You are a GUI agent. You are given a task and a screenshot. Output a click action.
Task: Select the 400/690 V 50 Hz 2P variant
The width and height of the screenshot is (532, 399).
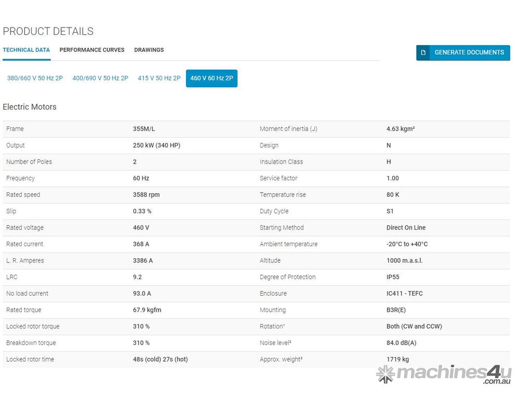(100, 78)
